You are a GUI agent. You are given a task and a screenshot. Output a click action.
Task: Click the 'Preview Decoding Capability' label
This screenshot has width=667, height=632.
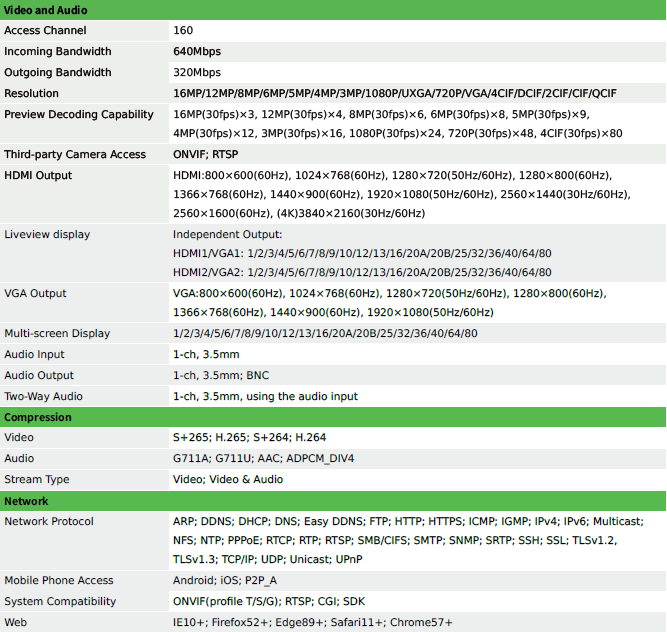point(79,114)
